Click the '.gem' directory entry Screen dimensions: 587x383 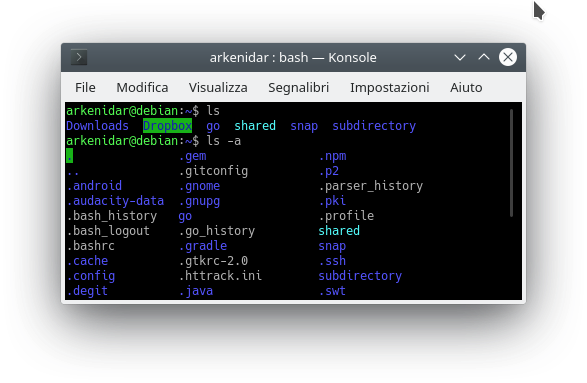coord(192,156)
